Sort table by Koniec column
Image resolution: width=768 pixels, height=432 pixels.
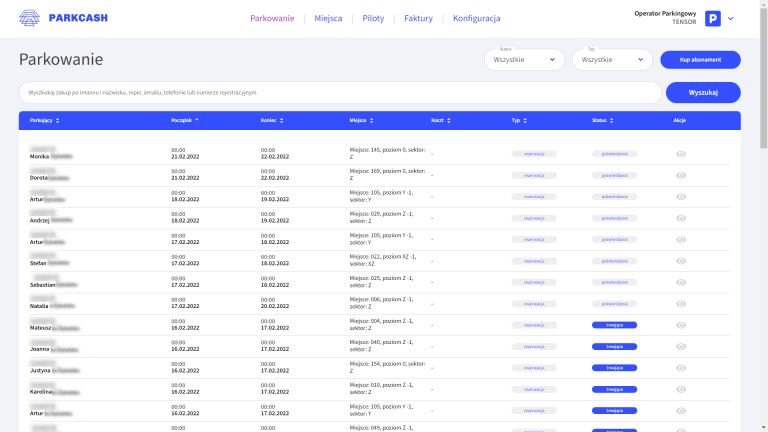tap(272, 120)
